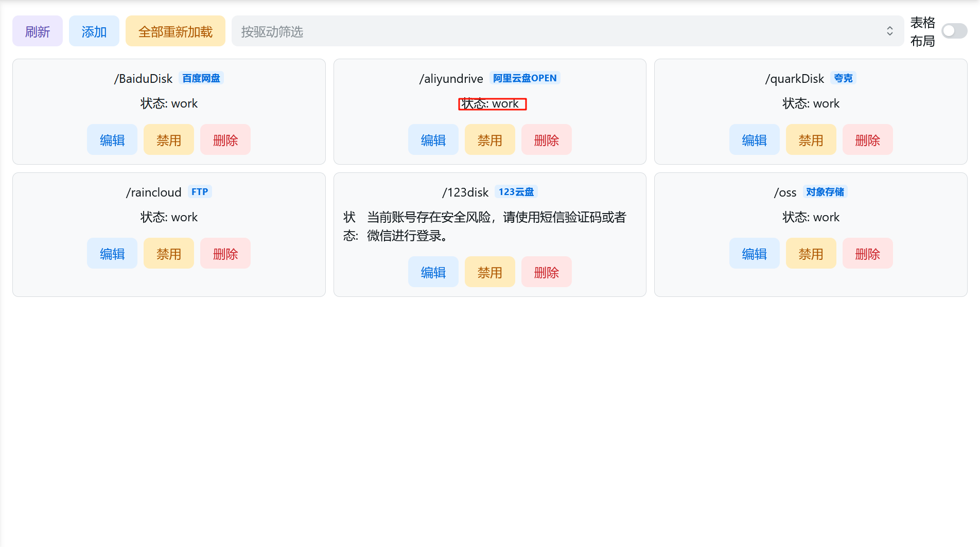Click the /quarkDisk mount path text
Viewport: 980px width, 547px height.
click(x=795, y=79)
